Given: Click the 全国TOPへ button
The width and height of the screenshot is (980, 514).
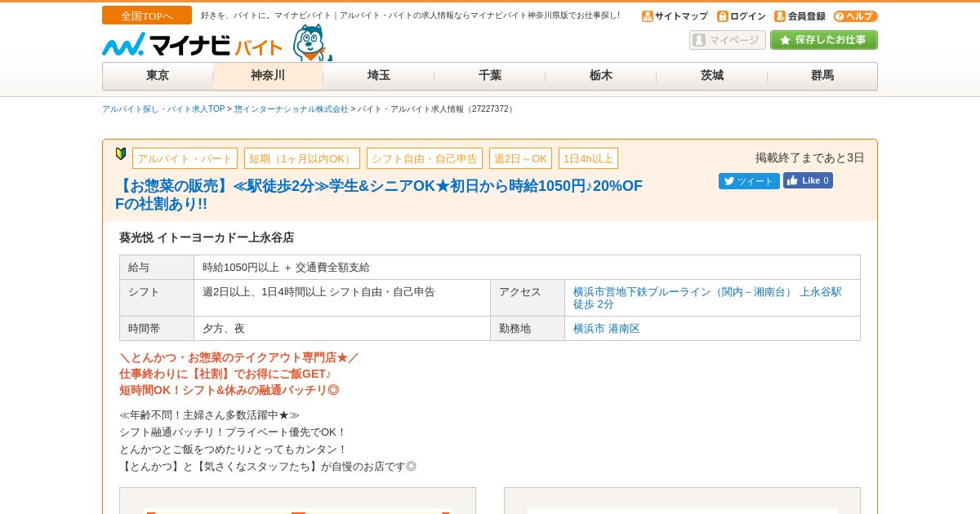Looking at the screenshot, I should [x=147, y=16].
